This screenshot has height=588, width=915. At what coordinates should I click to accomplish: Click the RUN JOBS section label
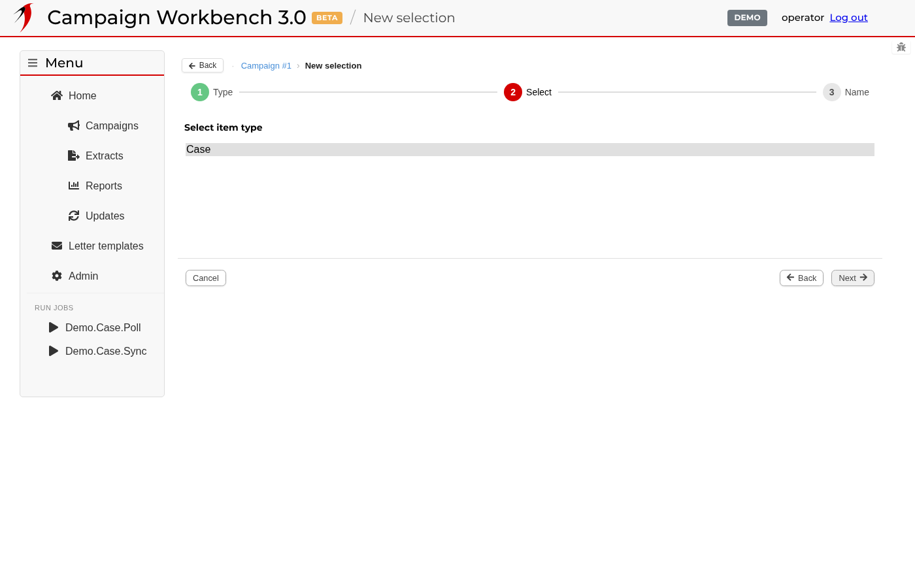[x=54, y=308]
